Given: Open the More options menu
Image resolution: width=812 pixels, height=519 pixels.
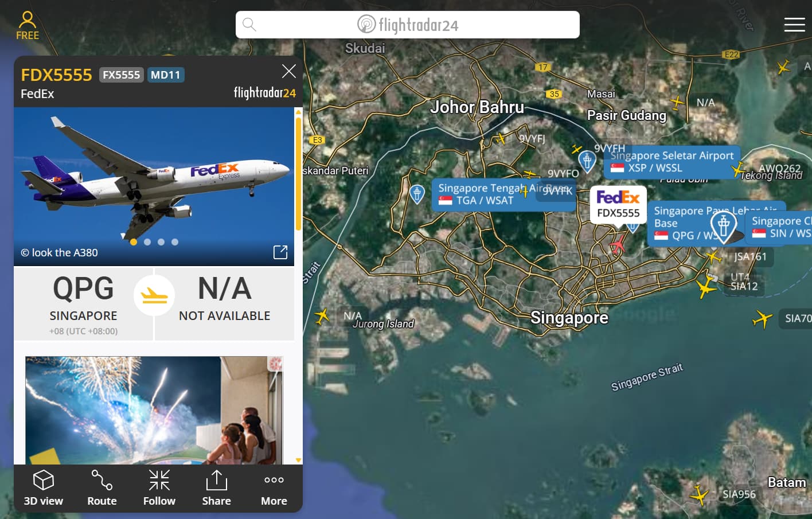Looking at the screenshot, I should point(274,489).
